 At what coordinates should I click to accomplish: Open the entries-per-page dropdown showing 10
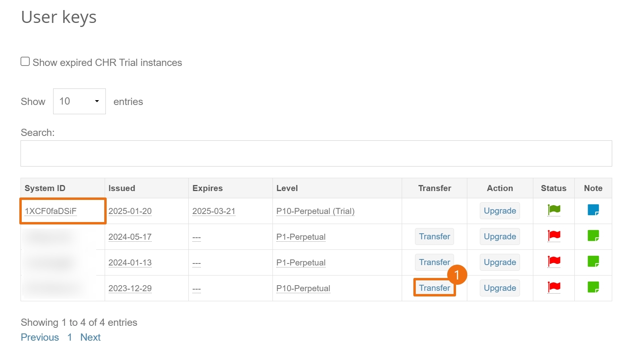pos(79,101)
